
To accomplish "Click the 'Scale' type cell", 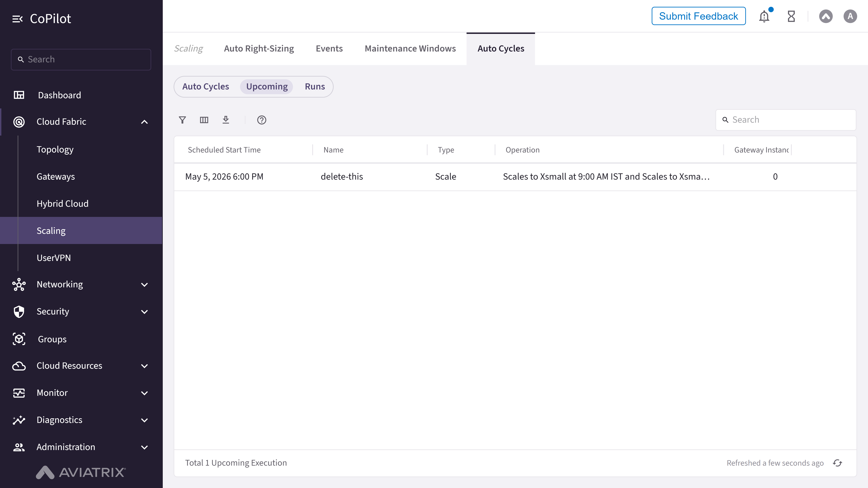I will click(x=446, y=177).
